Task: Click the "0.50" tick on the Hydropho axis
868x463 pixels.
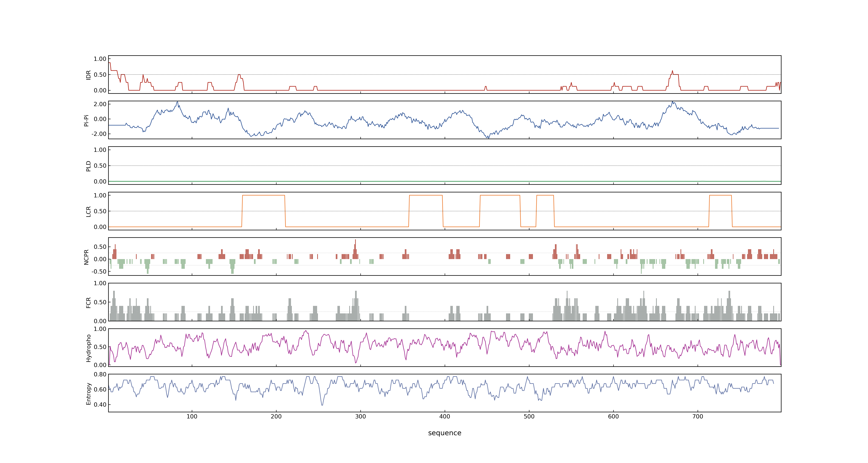Action: click(x=100, y=347)
